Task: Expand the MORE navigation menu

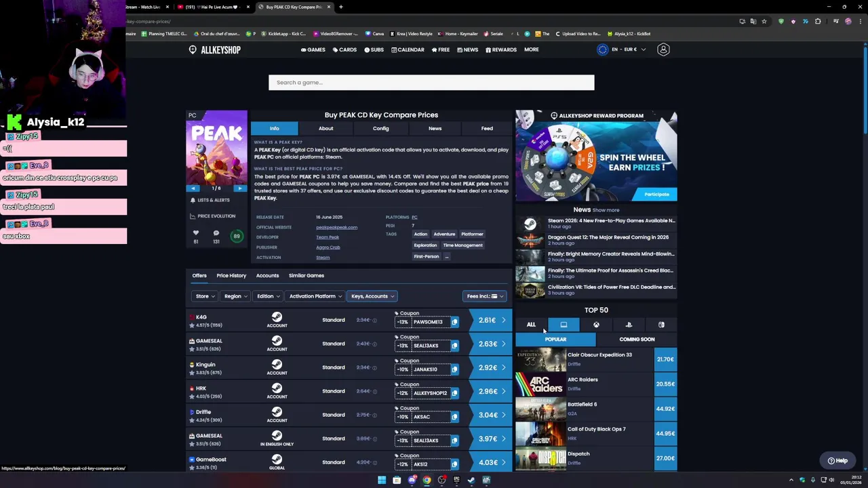Action: coord(532,49)
